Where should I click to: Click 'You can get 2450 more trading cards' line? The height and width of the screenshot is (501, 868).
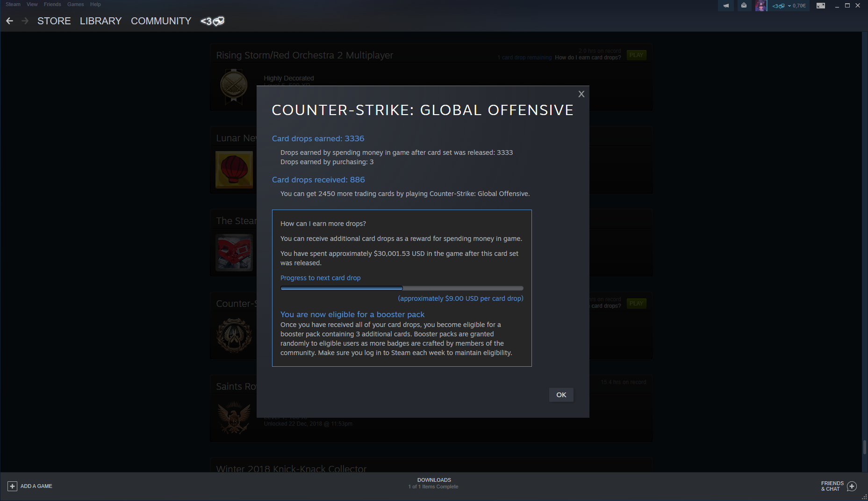[x=405, y=194]
